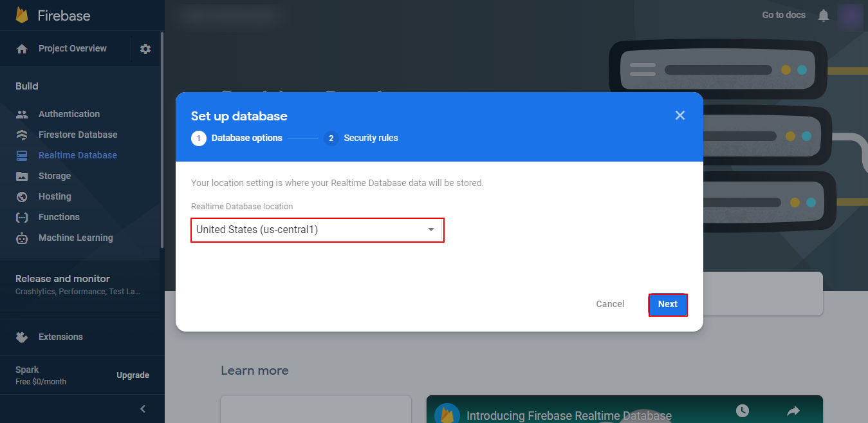Click the Set up database title
The height and width of the screenshot is (423, 868).
[239, 116]
